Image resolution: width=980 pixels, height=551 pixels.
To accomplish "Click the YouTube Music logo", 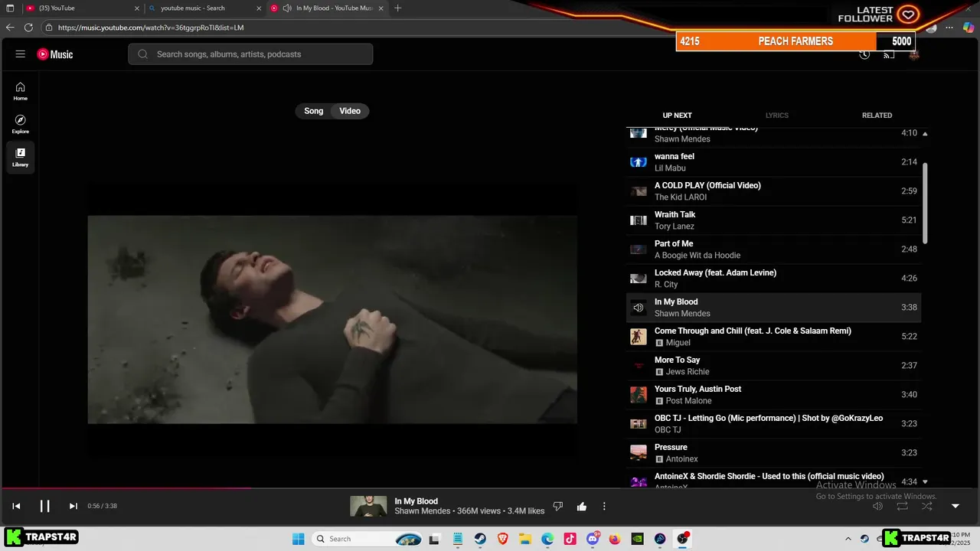I will (55, 54).
